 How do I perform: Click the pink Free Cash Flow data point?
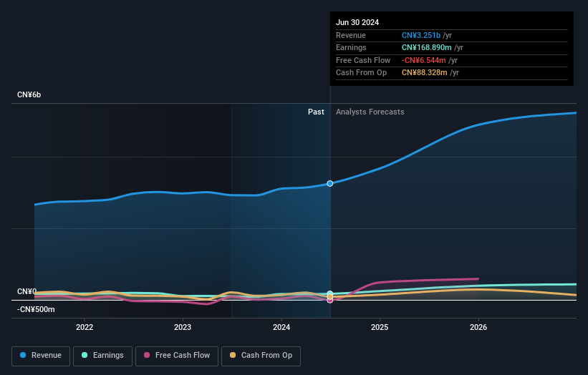pyautogui.click(x=330, y=301)
